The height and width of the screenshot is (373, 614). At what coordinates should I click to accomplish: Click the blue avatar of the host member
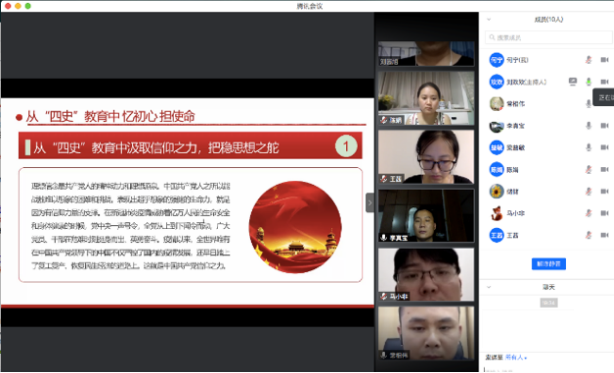pos(497,81)
